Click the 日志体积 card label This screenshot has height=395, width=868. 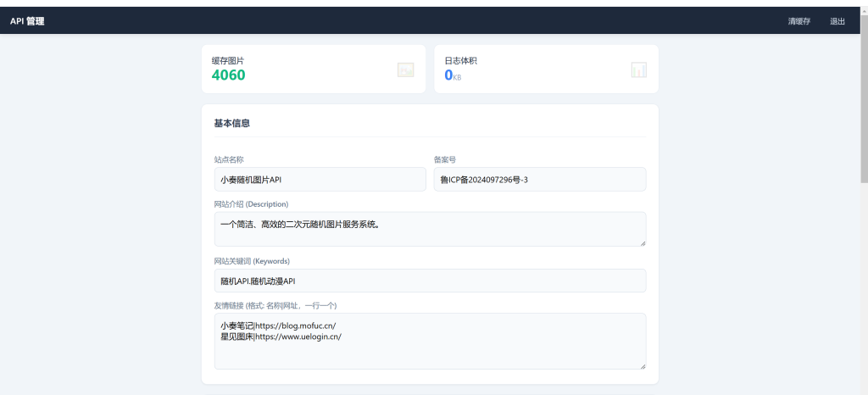[x=460, y=60]
